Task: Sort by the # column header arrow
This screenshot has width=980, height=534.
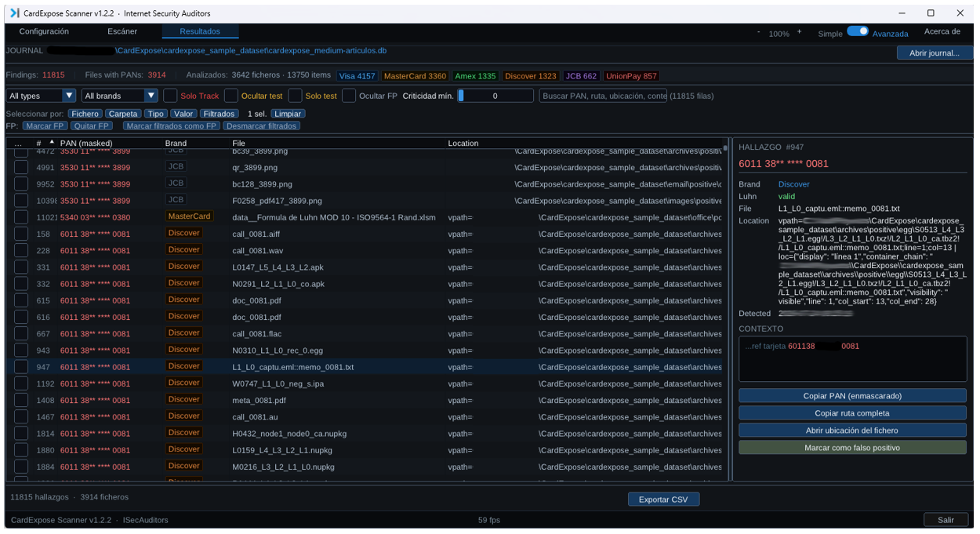Action: [x=52, y=143]
